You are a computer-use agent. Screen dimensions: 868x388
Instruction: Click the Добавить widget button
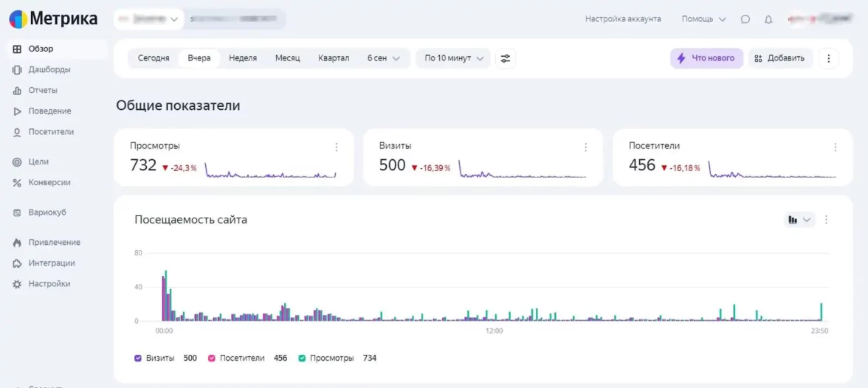pyautogui.click(x=780, y=58)
